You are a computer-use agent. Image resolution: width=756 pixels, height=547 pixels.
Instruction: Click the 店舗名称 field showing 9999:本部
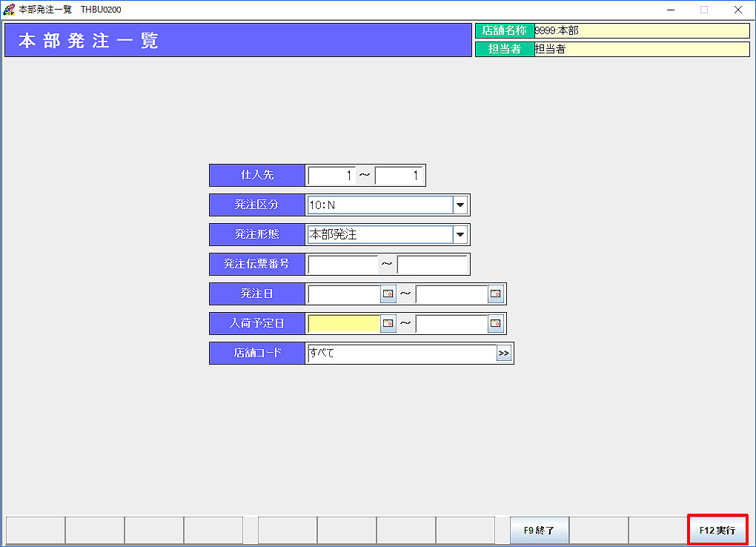642,30
